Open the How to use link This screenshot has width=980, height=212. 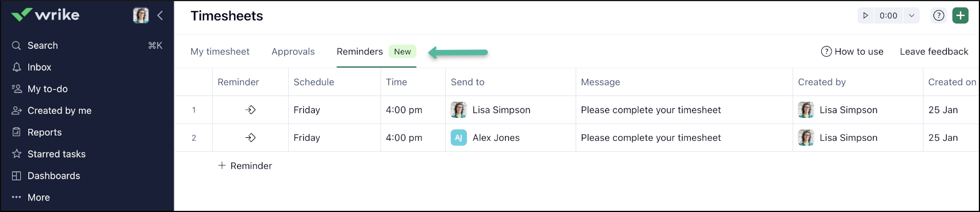tap(852, 52)
